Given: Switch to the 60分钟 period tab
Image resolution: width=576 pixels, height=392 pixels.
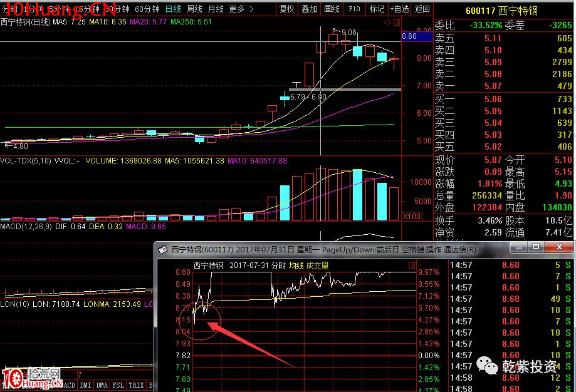Looking at the screenshot, I should tap(147, 9).
